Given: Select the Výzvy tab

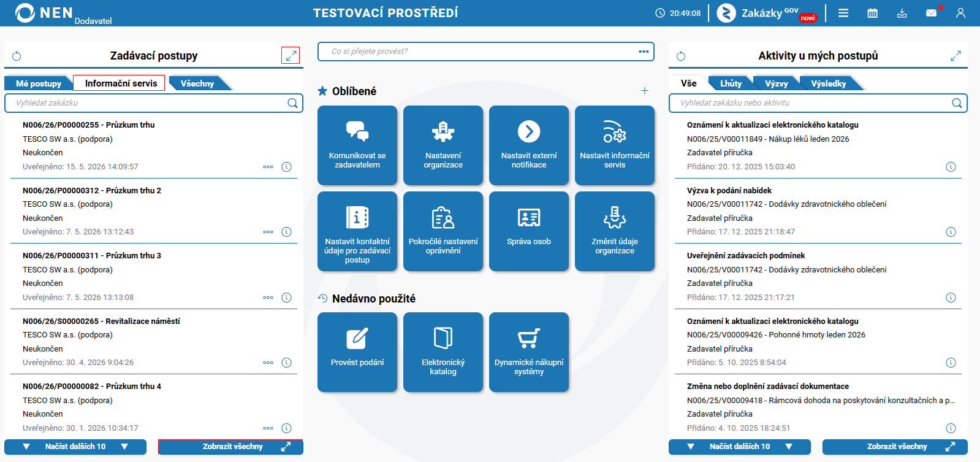Looking at the screenshot, I should [776, 83].
